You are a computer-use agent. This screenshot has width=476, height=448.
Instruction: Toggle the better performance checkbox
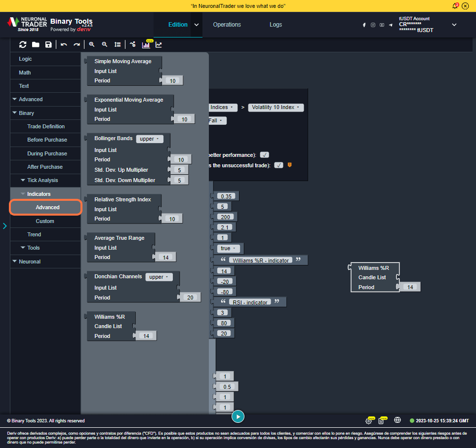click(264, 155)
